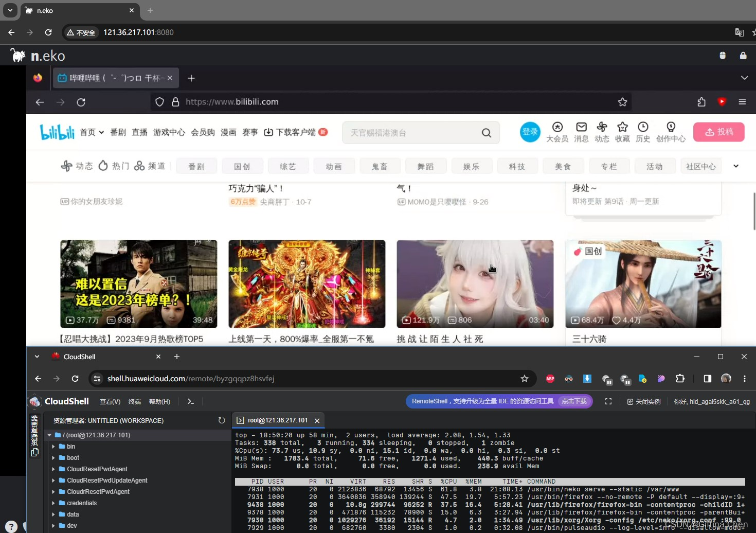
Task: Click the ABP adblock extension icon
Action: (x=550, y=379)
